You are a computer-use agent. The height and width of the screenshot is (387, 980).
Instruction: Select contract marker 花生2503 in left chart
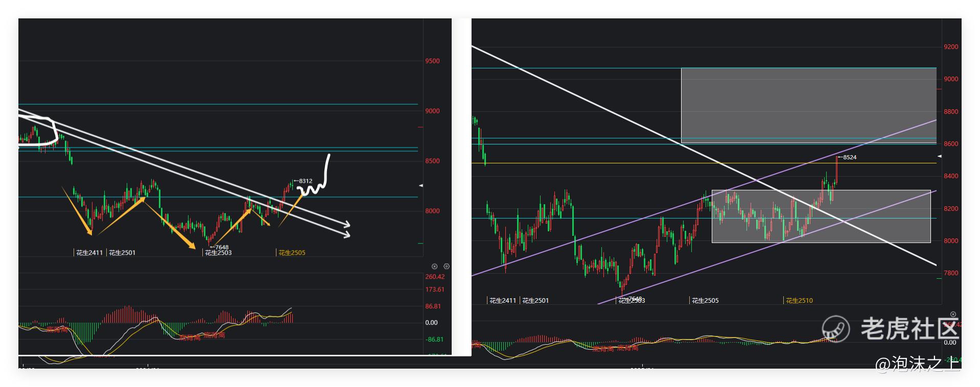point(218,253)
